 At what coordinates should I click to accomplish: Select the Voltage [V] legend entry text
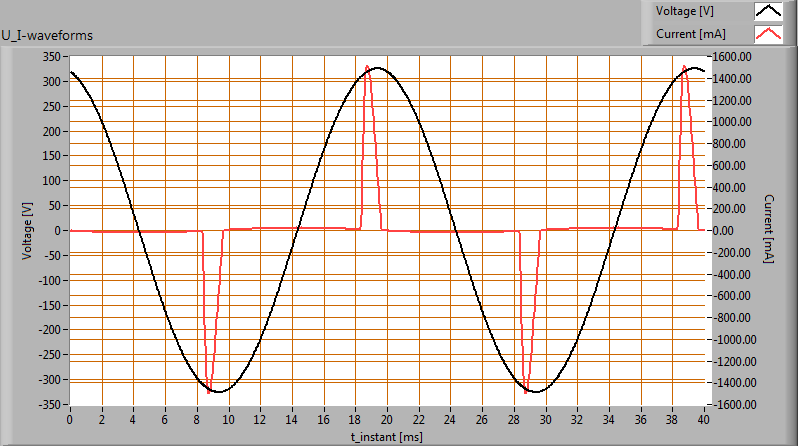[687, 12]
